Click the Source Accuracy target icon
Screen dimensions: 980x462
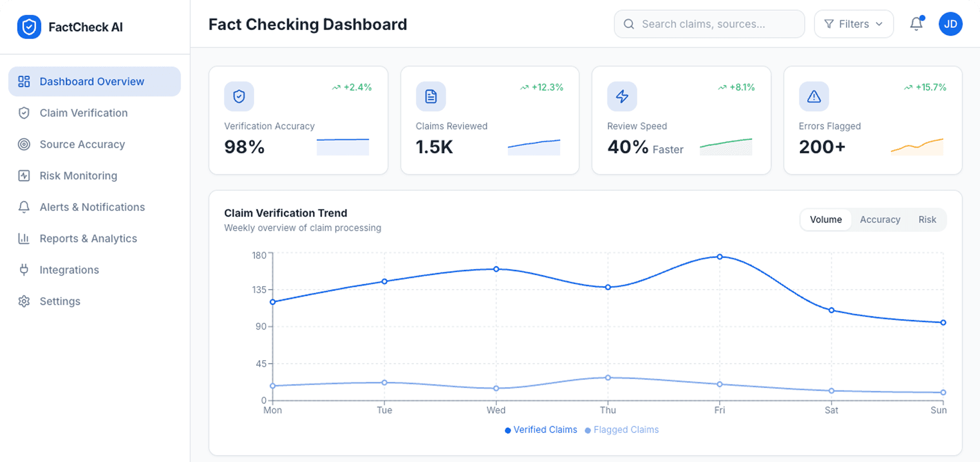tap(24, 145)
